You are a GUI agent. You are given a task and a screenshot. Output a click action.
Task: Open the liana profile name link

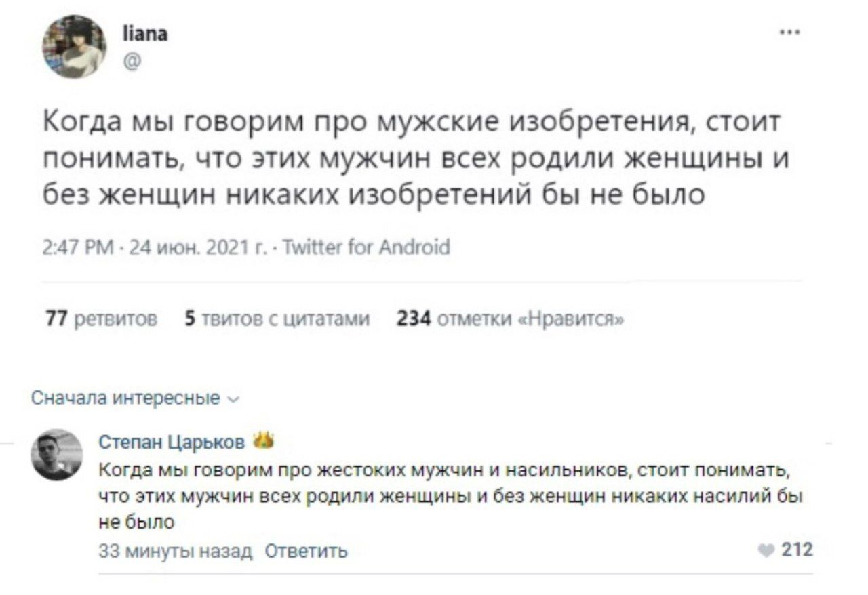(145, 33)
